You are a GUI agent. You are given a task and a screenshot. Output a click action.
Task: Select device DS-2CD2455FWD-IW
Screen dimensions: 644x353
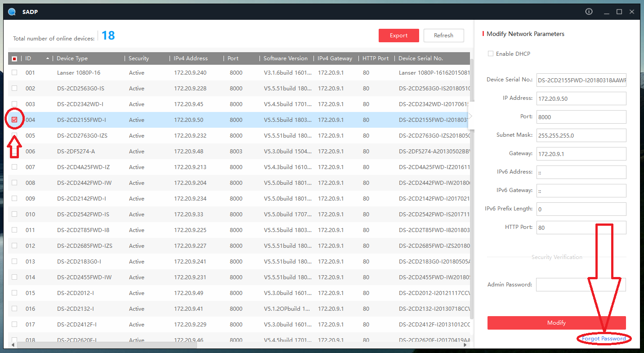84,277
